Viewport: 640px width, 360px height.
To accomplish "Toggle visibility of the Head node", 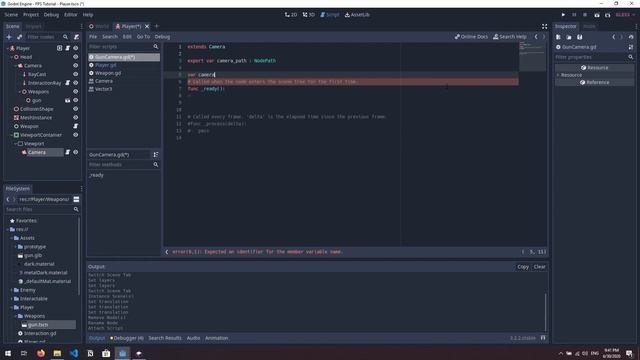I will [x=76, y=57].
